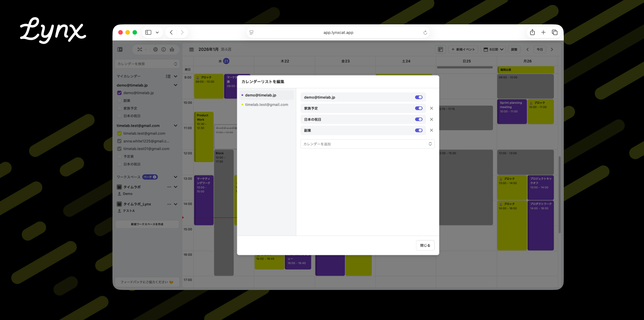Open the Product Work event on Wednesday
Screen dimensions: 644x320
point(204,137)
